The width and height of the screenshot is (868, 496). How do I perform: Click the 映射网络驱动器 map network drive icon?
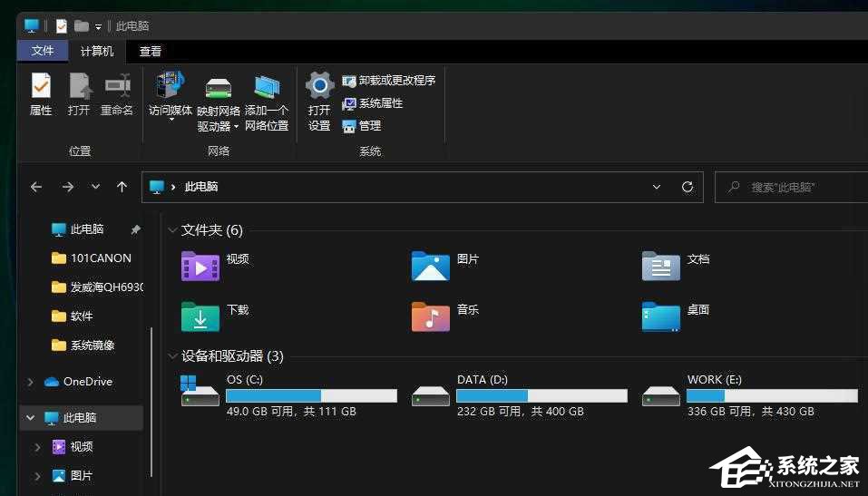pos(219,89)
